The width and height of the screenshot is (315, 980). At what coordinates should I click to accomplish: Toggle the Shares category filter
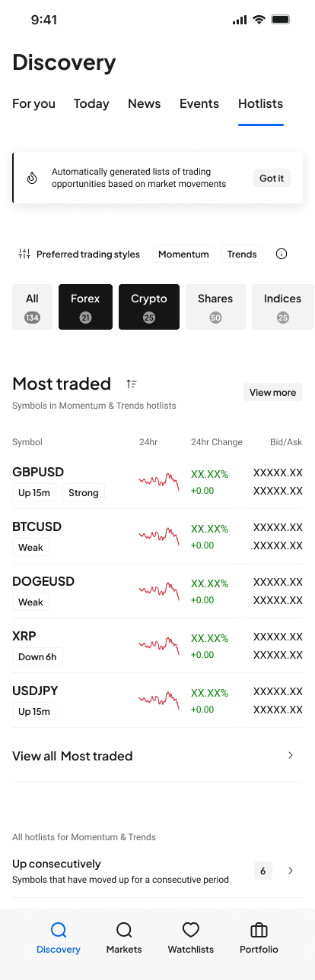(215, 307)
